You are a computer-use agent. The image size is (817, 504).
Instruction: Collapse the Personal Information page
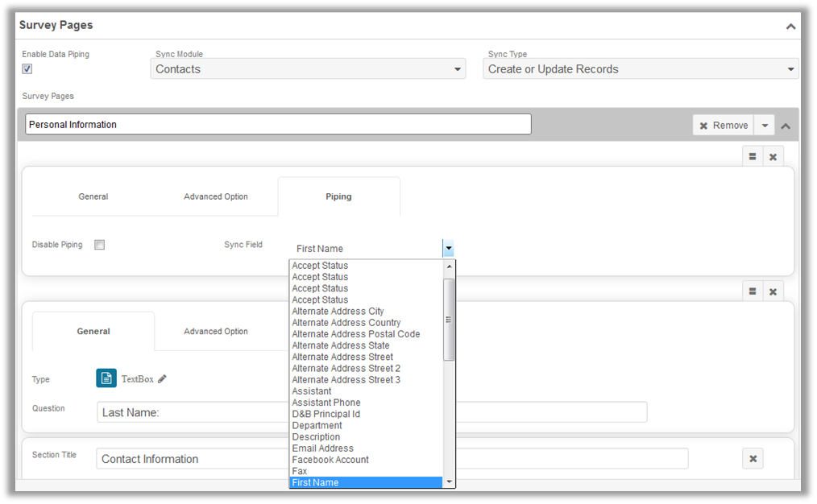pyautogui.click(x=786, y=126)
